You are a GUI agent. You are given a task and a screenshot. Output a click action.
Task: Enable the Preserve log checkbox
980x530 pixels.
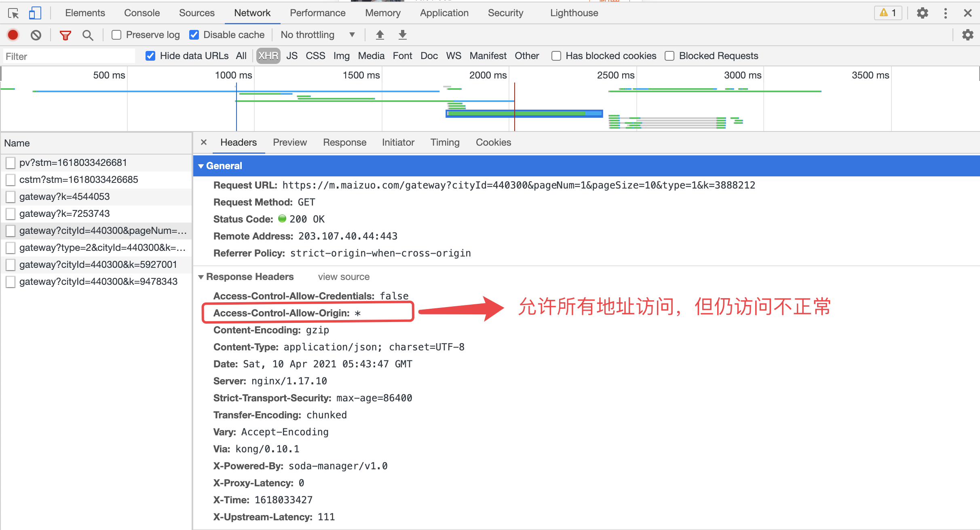[116, 35]
